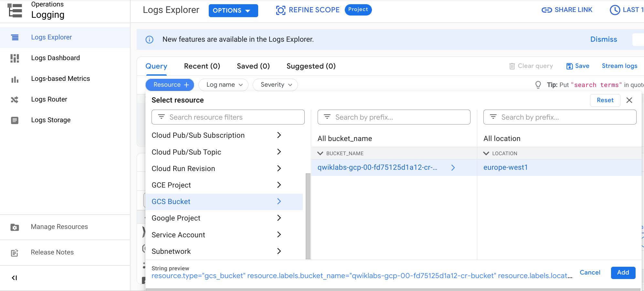Click the Refine Scope target icon
Image resolution: width=644 pixels, height=291 pixels.
point(281,10)
